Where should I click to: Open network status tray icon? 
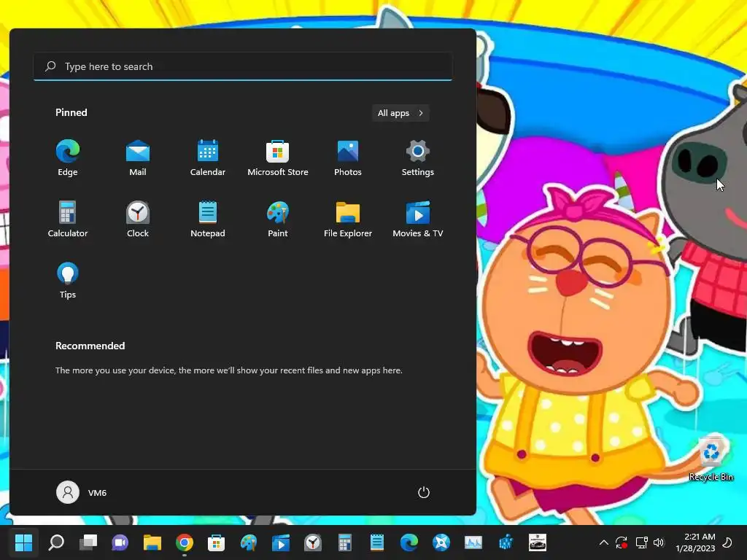pos(641,542)
